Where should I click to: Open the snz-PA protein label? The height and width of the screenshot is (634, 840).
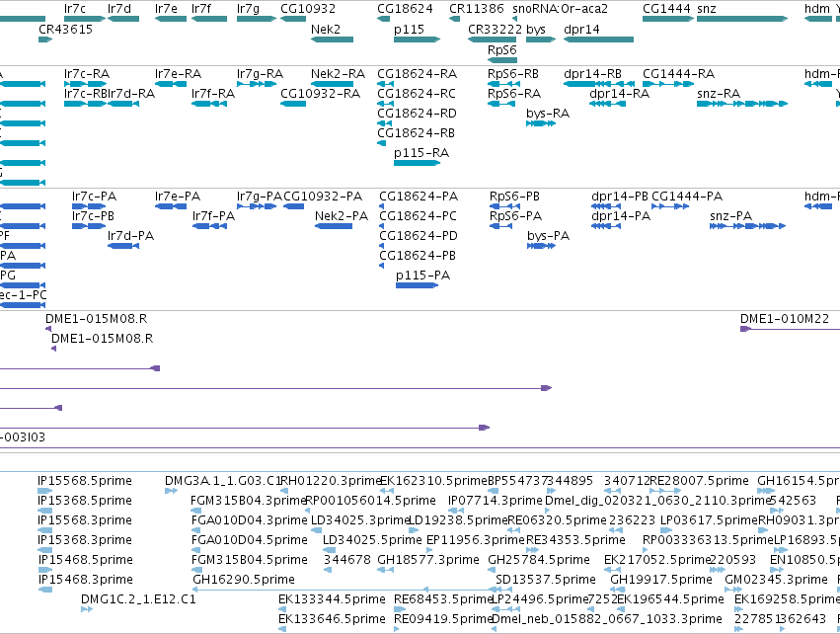(730, 216)
